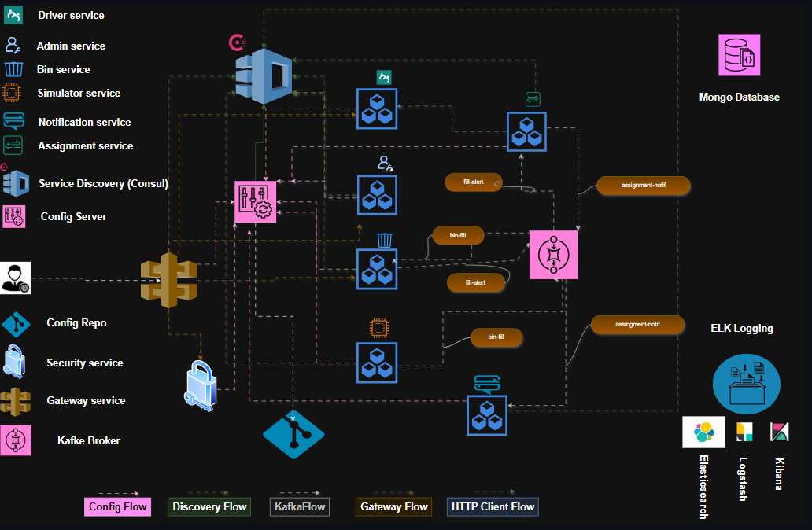Screen dimensions: 812x530
Task: Click the Config Flow legend box
Action: point(117,506)
